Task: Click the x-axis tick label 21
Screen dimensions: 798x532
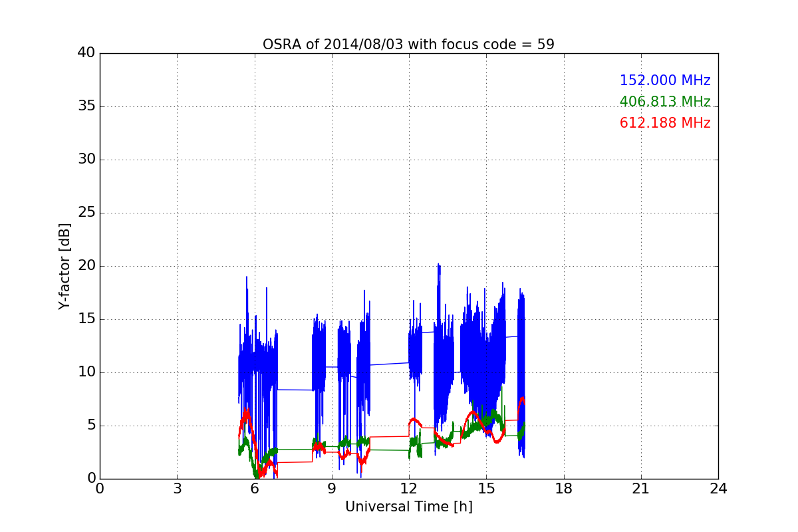Action: click(x=641, y=489)
